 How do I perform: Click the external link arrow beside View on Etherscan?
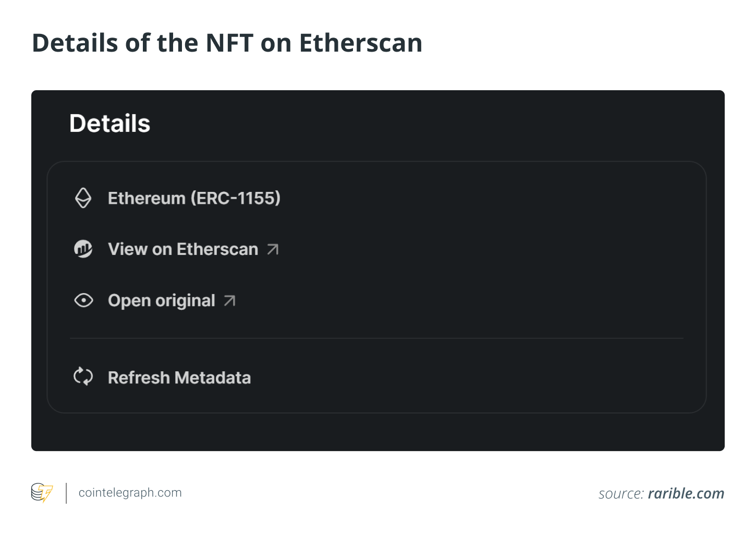coord(273,249)
